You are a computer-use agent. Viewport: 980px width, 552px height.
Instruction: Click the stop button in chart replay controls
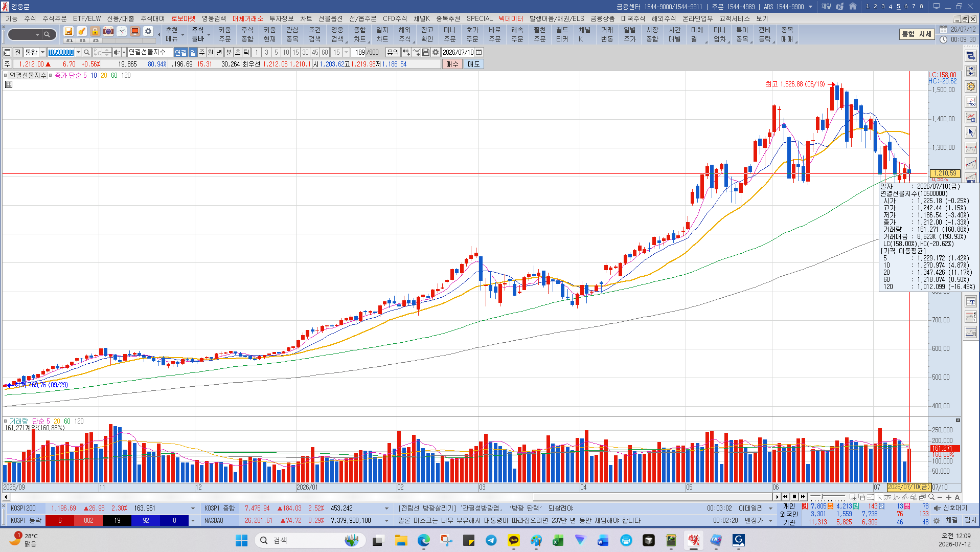coord(794,497)
